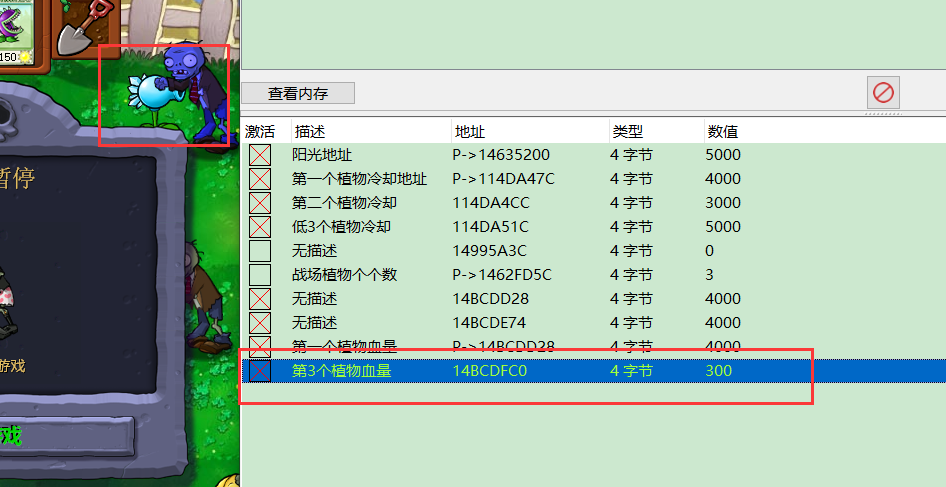Click the 类型 column header
Screen dimensions: 946x487
(x=626, y=131)
